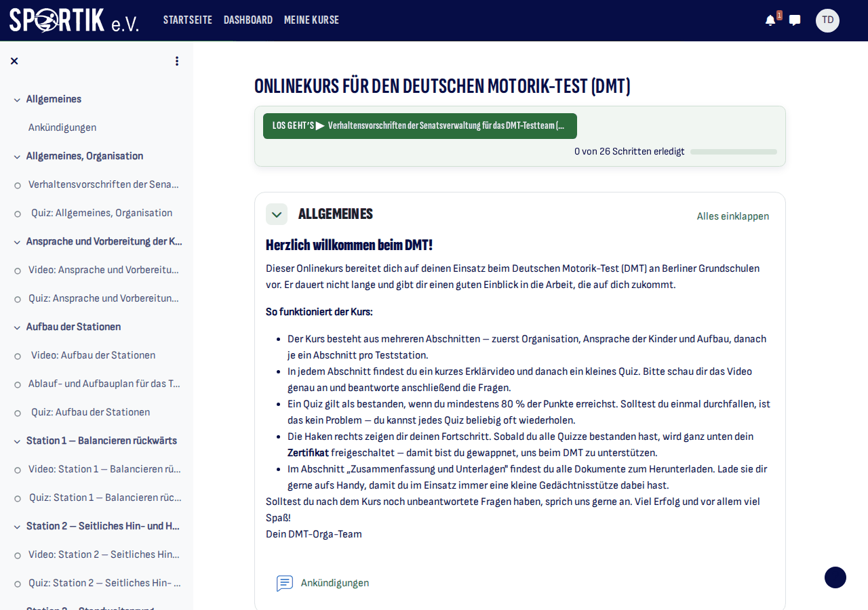This screenshot has height=610, width=868.
Task: Click the course title ONLINEKURS FÜR DEN DEUTSCHEN MOTORIK-TEST
Action: [x=442, y=86]
